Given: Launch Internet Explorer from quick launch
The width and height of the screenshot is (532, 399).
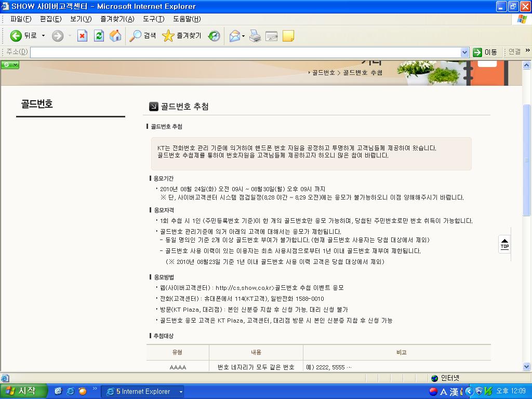Looking at the screenshot, I should (x=70, y=391).
